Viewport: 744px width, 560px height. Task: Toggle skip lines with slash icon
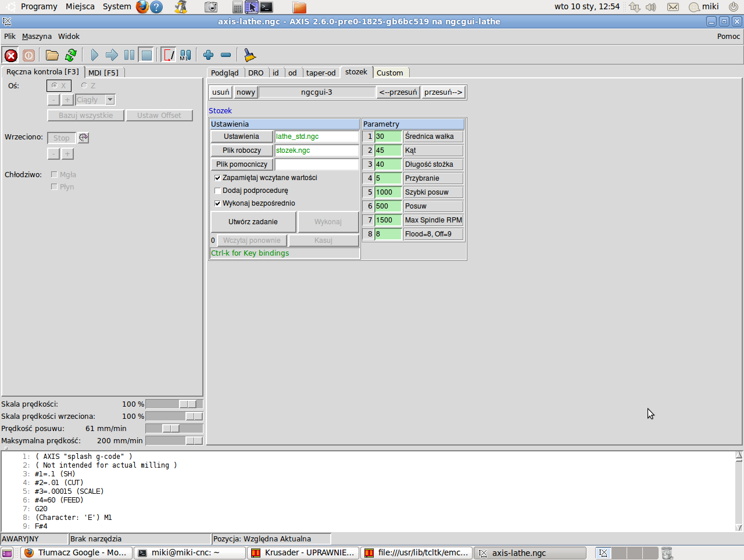169,55
